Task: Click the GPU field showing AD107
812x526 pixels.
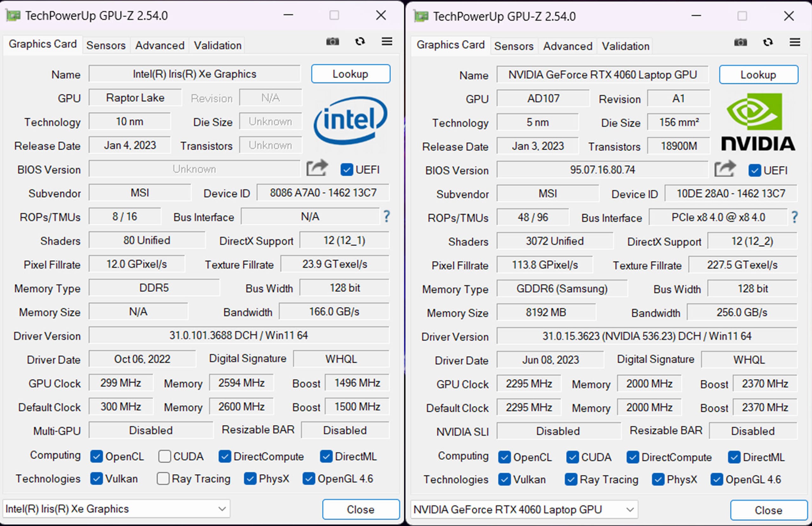Action: [543, 98]
